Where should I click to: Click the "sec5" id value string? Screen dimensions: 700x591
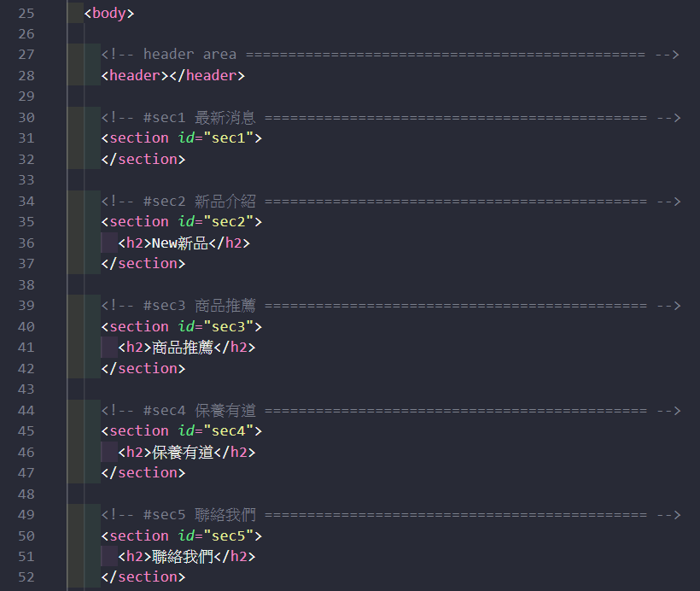(x=229, y=535)
